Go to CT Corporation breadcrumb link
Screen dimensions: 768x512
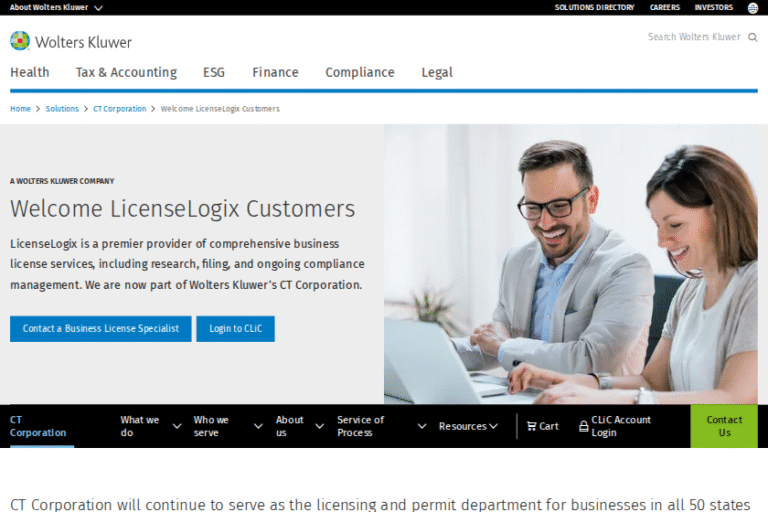tap(120, 109)
